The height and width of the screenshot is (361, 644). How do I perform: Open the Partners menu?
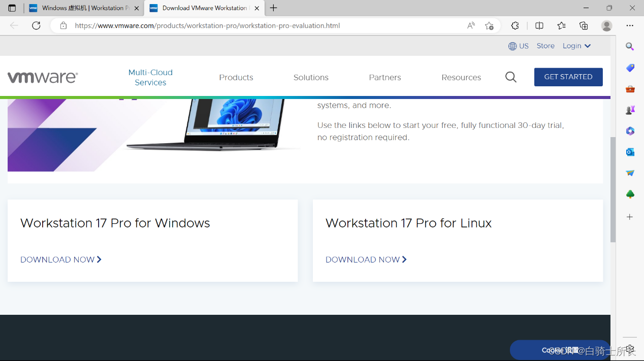click(x=385, y=77)
